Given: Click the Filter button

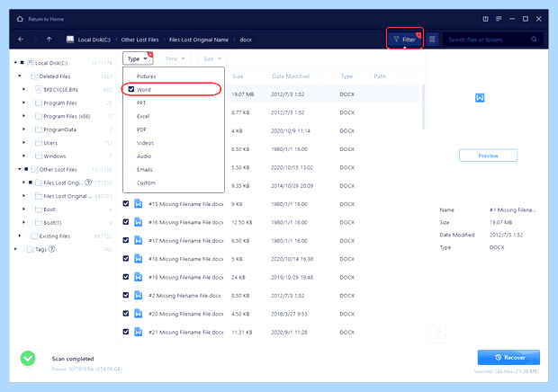Looking at the screenshot, I should pos(405,40).
